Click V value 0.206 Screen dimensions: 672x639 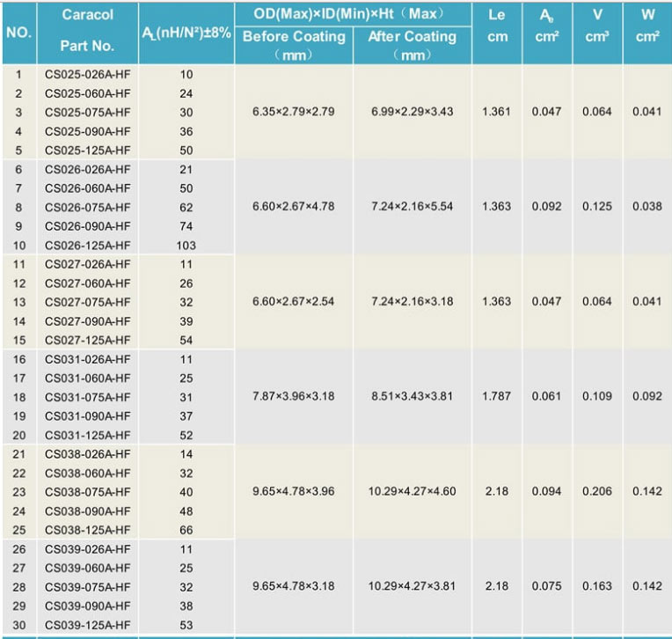[x=597, y=491]
